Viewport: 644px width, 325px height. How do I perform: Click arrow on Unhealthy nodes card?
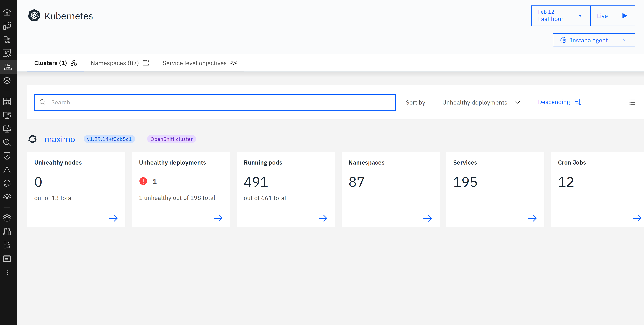[113, 218]
